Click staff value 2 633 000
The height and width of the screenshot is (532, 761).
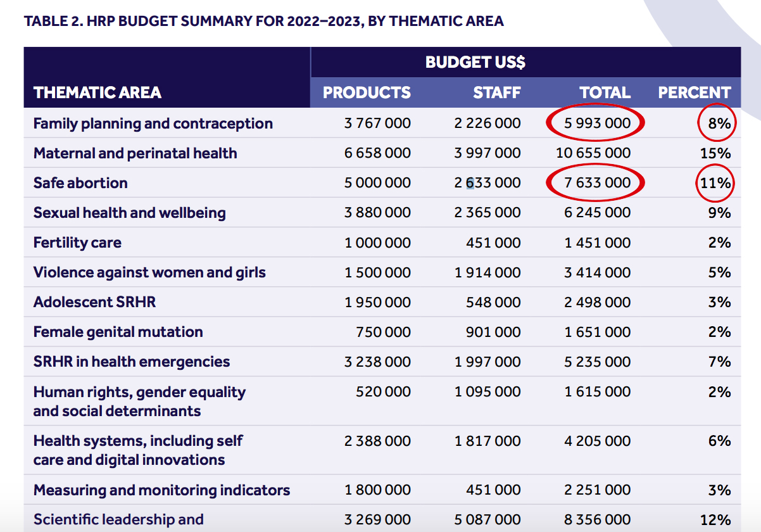coord(487,183)
